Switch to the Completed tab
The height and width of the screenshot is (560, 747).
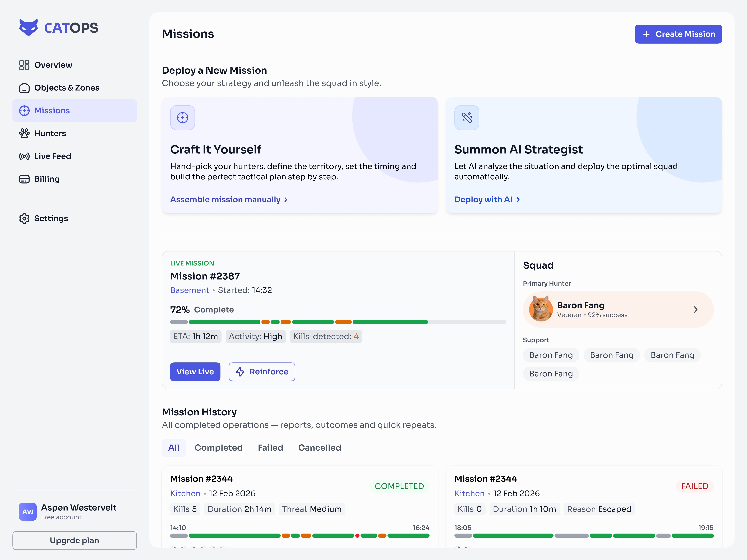tap(219, 448)
